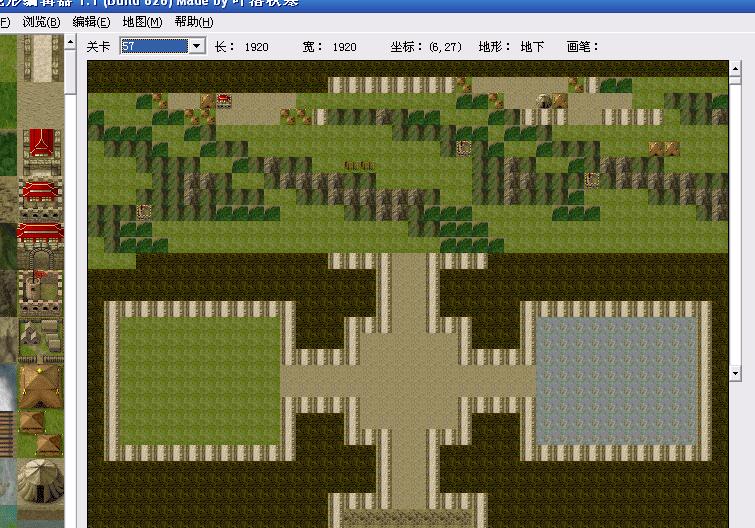This screenshot has height=528, width=755.
Task: Click the wooden fence on the map
Action: pyautogui.click(x=359, y=163)
